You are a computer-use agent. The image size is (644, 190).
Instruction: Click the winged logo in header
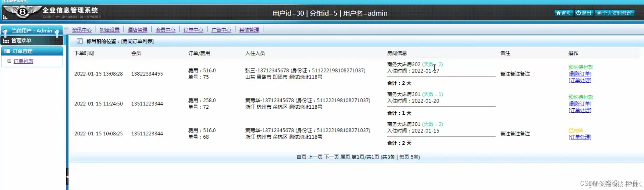pos(22,12)
